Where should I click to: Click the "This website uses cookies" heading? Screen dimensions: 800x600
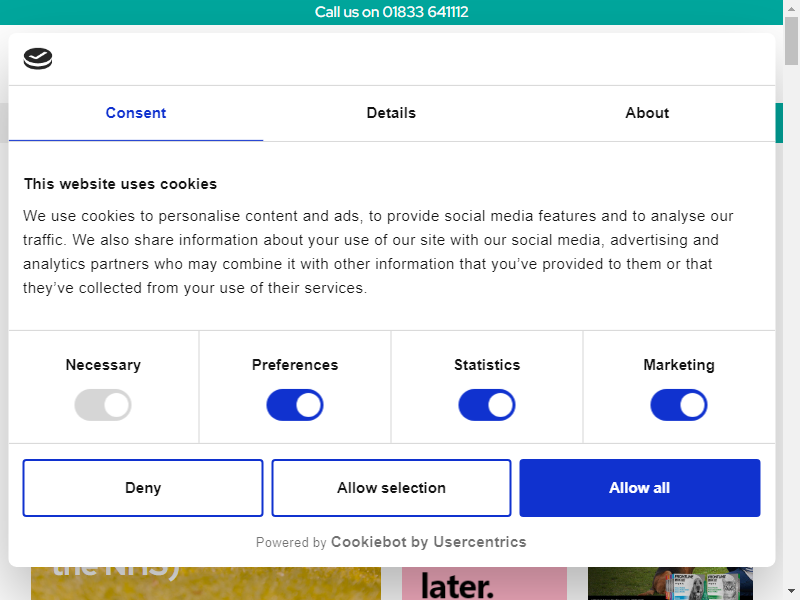point(120,184)
